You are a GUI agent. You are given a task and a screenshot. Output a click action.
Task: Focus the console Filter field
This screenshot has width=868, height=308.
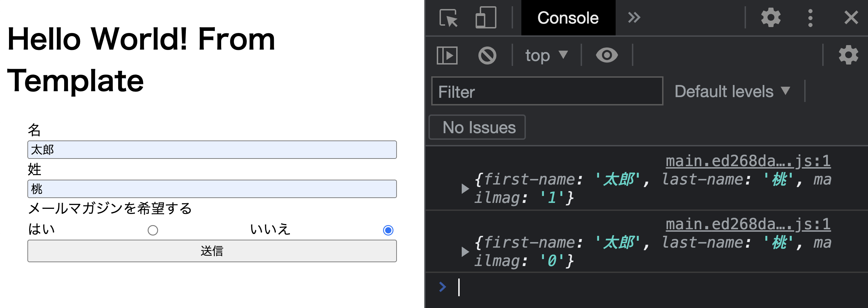(547, 91)
